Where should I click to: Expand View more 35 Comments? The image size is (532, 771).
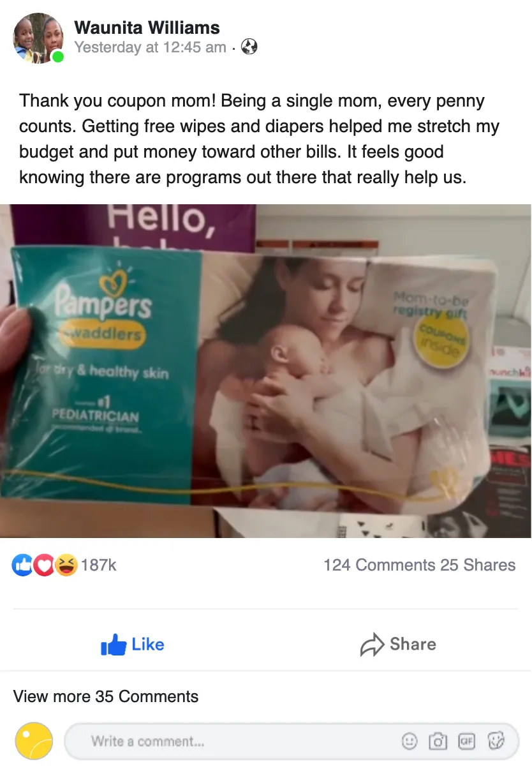pyautogui.click(x=106, y=696)
